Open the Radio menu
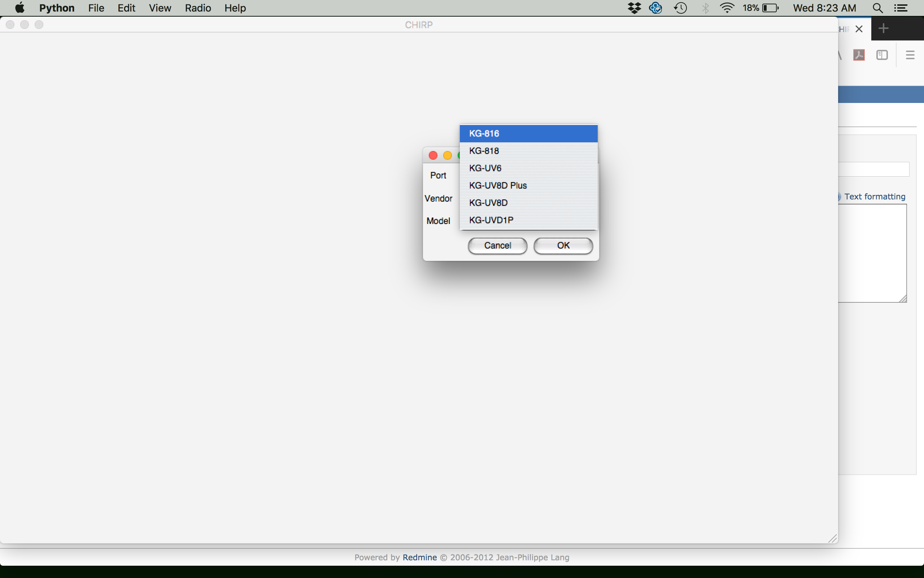 [x=198, y=8]
